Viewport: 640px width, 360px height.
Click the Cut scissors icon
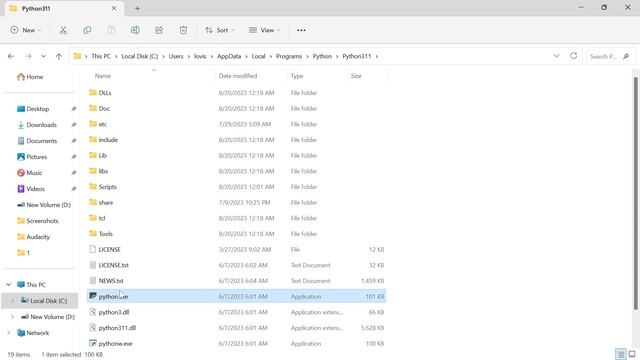tap(63, 30)
